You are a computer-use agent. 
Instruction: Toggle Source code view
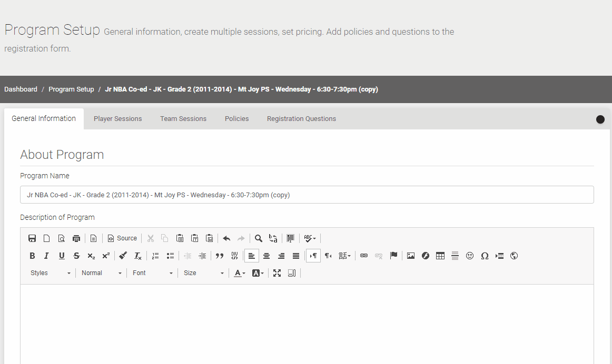(122, 238)
